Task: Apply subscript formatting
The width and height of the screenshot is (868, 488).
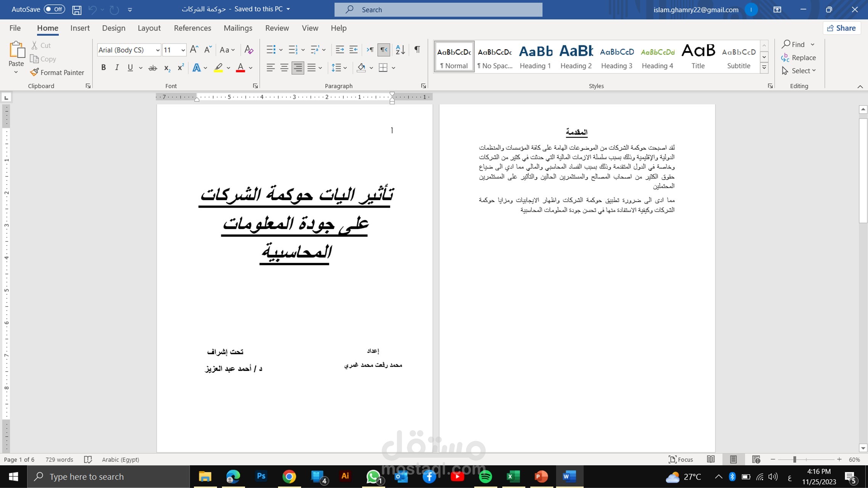Action: tap(167, 68)
